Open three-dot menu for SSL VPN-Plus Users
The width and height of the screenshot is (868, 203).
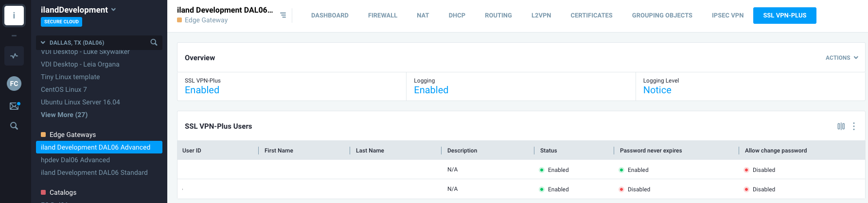(854, 126)
